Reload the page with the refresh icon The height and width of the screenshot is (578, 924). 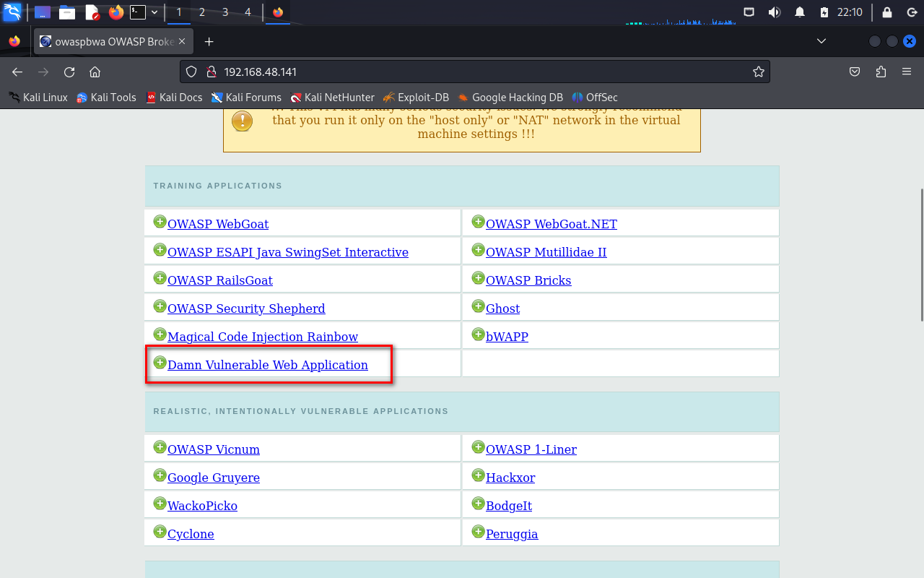pyautogui.click(x=69, y=72)
